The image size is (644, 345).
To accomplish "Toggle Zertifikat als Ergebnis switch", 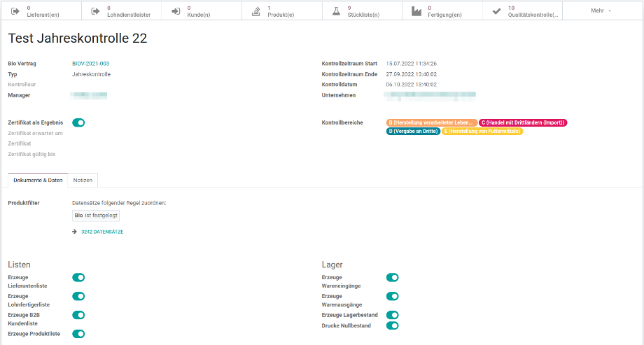I will pos(78,122).
